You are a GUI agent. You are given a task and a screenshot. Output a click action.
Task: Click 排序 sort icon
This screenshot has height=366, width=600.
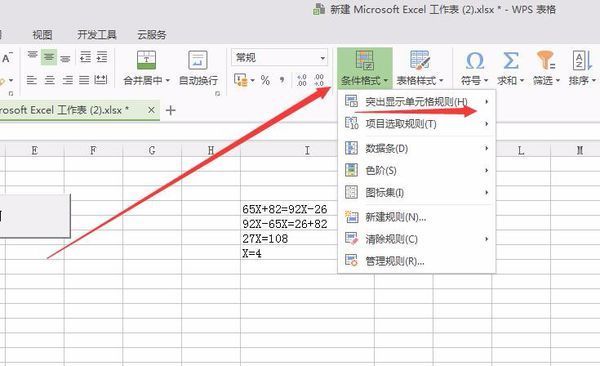tap(582, 60)
